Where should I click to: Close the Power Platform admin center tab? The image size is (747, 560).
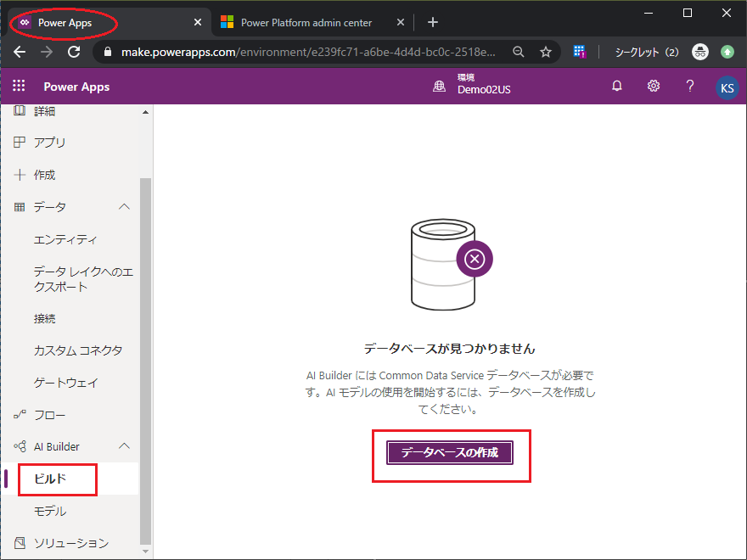click(401, 22)
